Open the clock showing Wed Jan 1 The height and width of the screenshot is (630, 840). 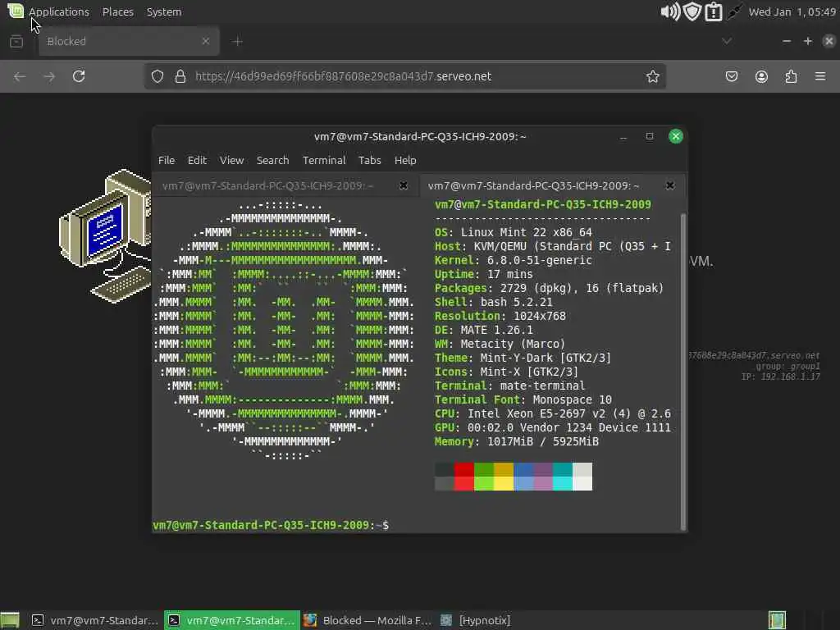792,11
